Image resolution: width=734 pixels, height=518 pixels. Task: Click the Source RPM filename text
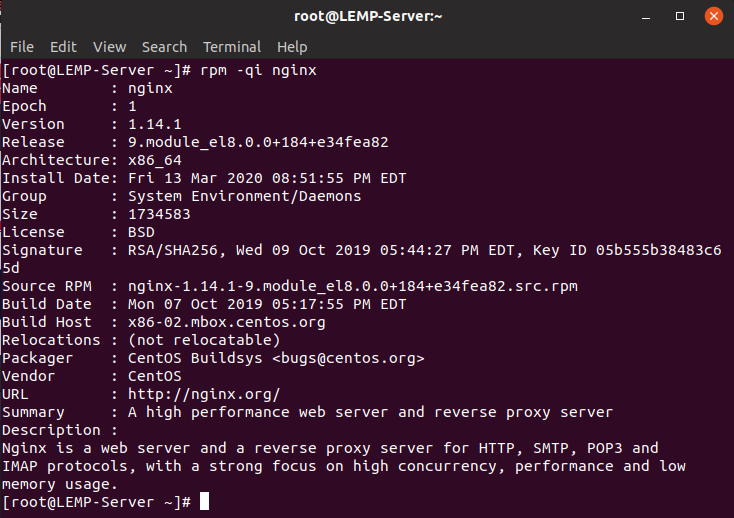[352, 286]
